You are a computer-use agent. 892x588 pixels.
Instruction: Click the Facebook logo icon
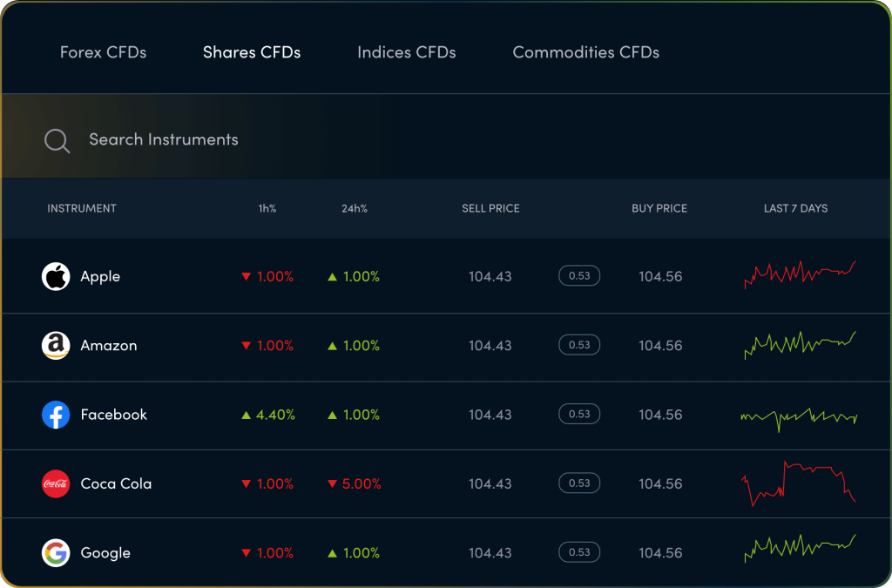click(x=56, y=415)
